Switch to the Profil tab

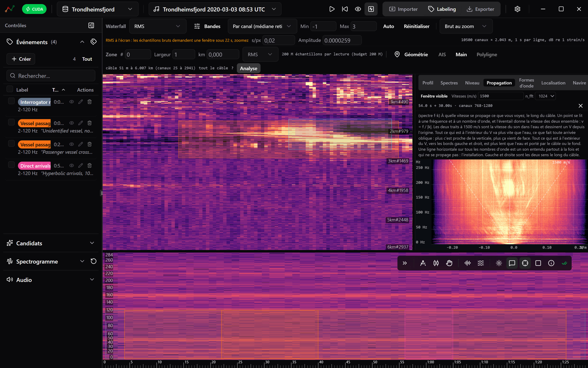point(428,83)
